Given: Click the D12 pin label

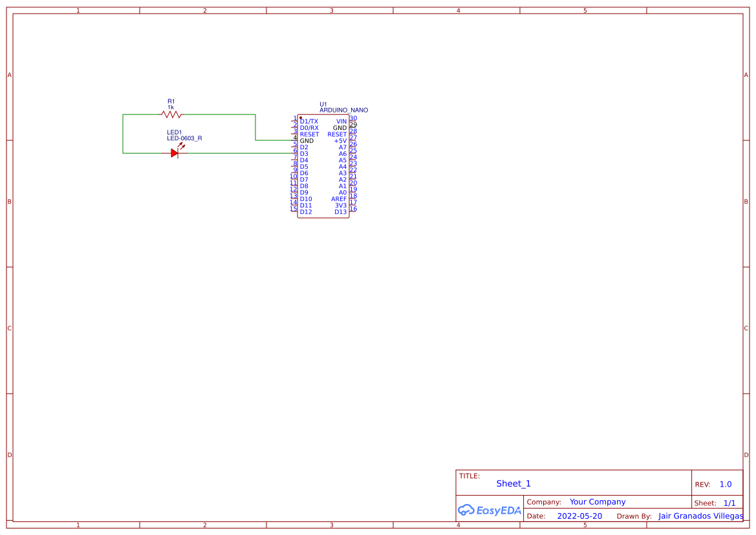Looking at the screenshot, I should (x=306, y=212).
